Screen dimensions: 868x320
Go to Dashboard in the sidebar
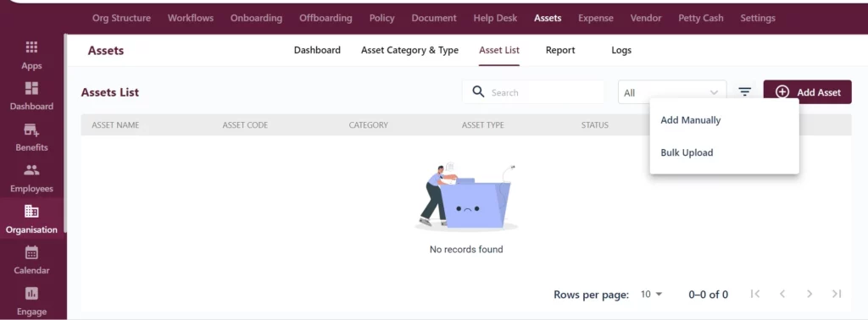[31, 88]
